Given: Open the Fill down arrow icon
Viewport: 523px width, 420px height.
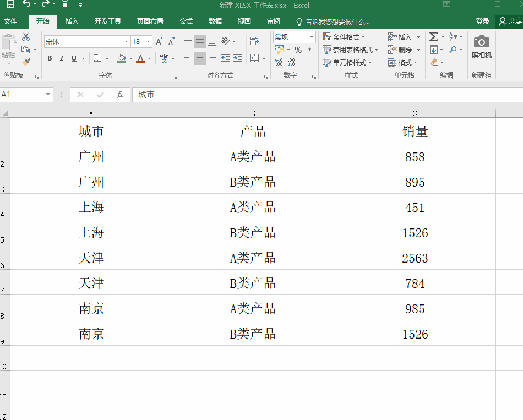Looking at the screenshot, I should click(x=434, y=50).
